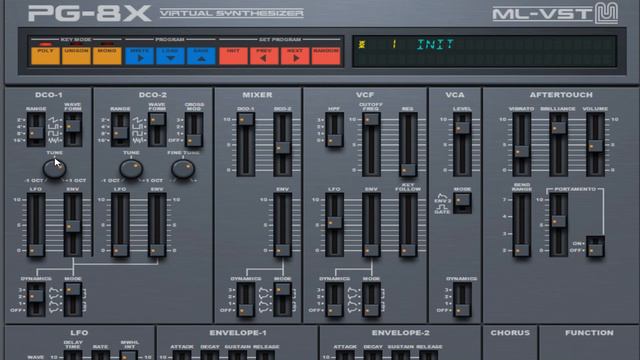Click the BEND RANGE slider handle
This screenshot has height=360, width=640.
coord(522,250)
